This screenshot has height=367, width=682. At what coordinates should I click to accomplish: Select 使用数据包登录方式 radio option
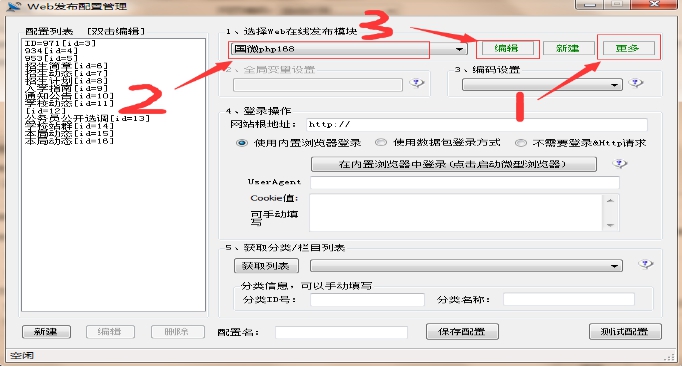[381, 143]
